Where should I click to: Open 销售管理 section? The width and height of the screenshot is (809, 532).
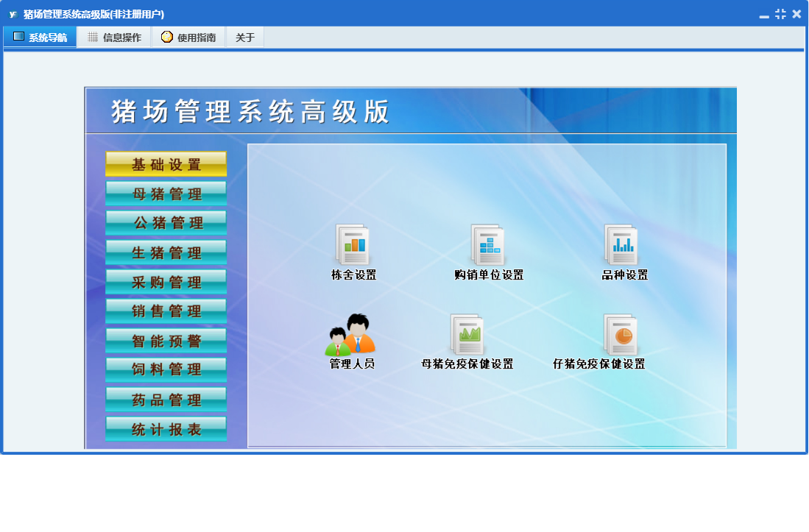pyautogui.click(x=166, y=311)
